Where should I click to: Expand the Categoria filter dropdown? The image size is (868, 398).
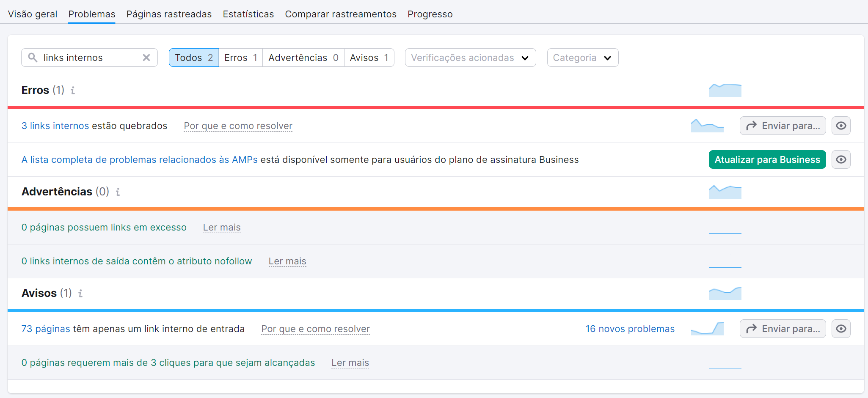coord(582,58)
